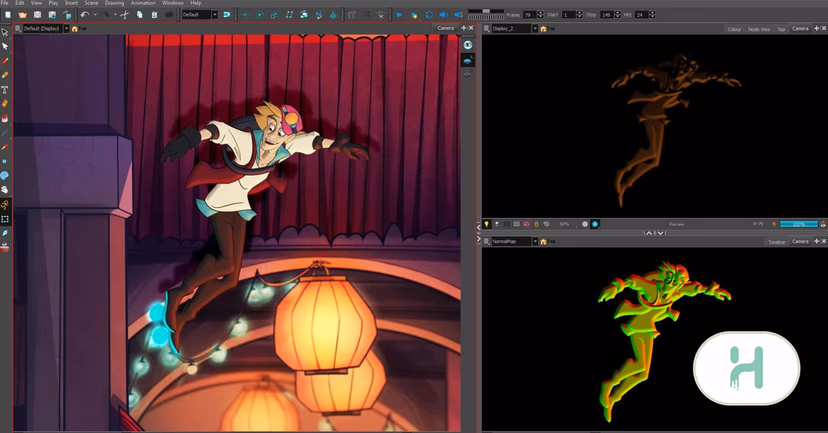The height and width of the screenshot is (433, 828).
Task: Open the Animation menu
Action: [143, 3]
